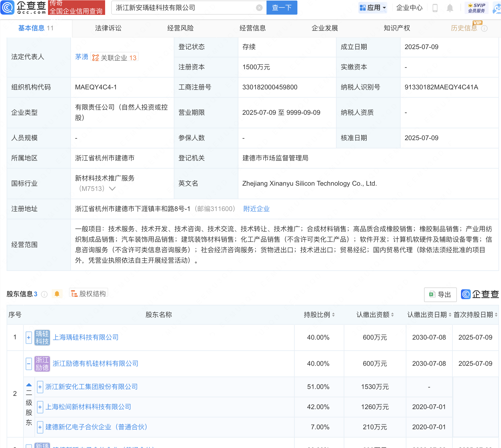Image resolution: width=501 pixels, height=448 pixels.
Task: Open the notifications bell in header
Action: (450, 8)
